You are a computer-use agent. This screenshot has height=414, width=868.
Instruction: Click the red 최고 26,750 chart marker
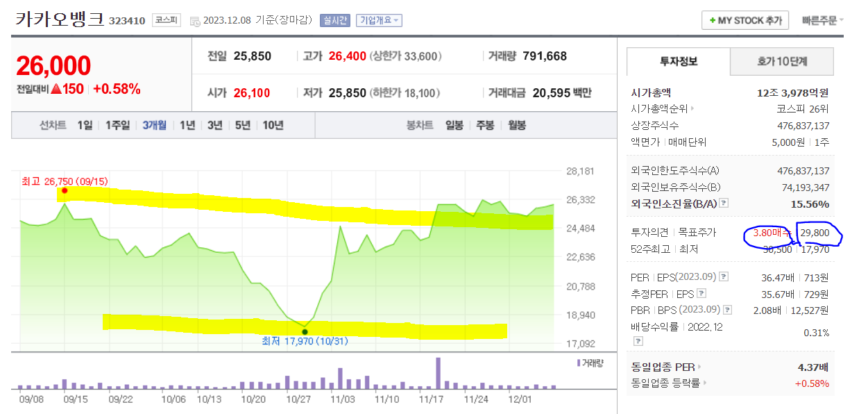point(65,190)
